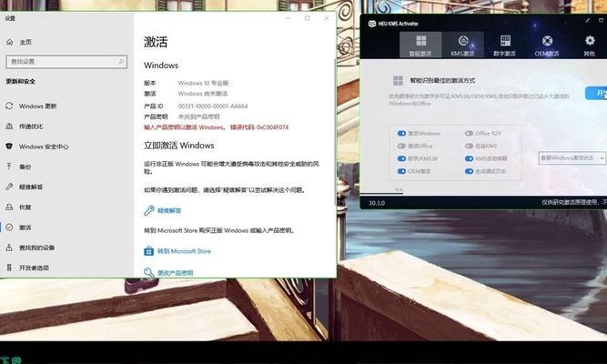Toggle the 激活Office switch
Screen dimensions: 607x364
[401, 146]
